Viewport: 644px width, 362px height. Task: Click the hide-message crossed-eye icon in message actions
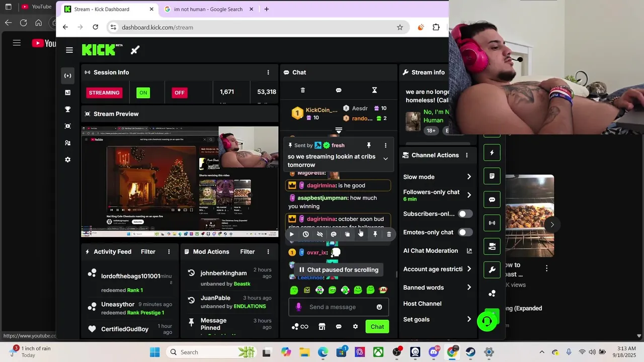319,234
